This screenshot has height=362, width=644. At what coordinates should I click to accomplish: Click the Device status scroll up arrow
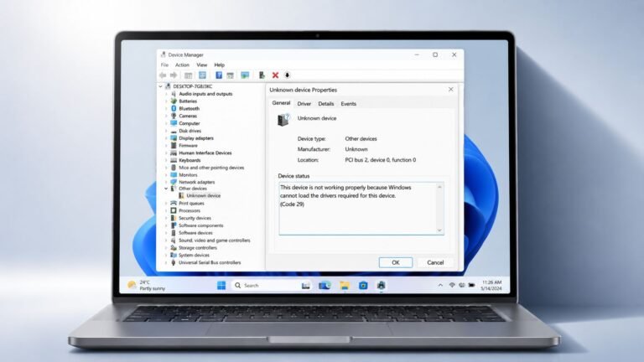(439, 187)
